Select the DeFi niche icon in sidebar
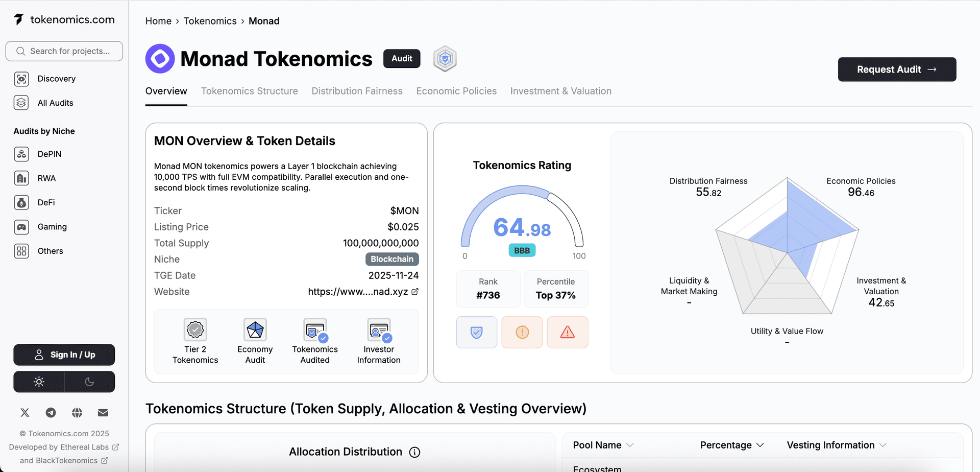The width and height of the screenshot is (980, 472). click(21, 202)
